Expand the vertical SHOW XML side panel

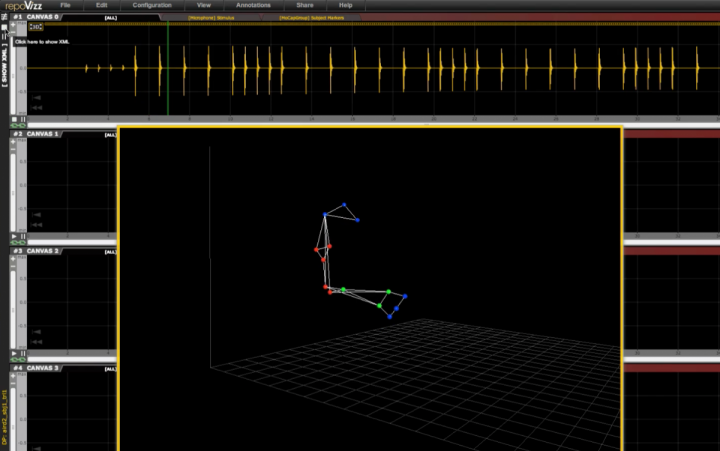[x=5, y=72]
